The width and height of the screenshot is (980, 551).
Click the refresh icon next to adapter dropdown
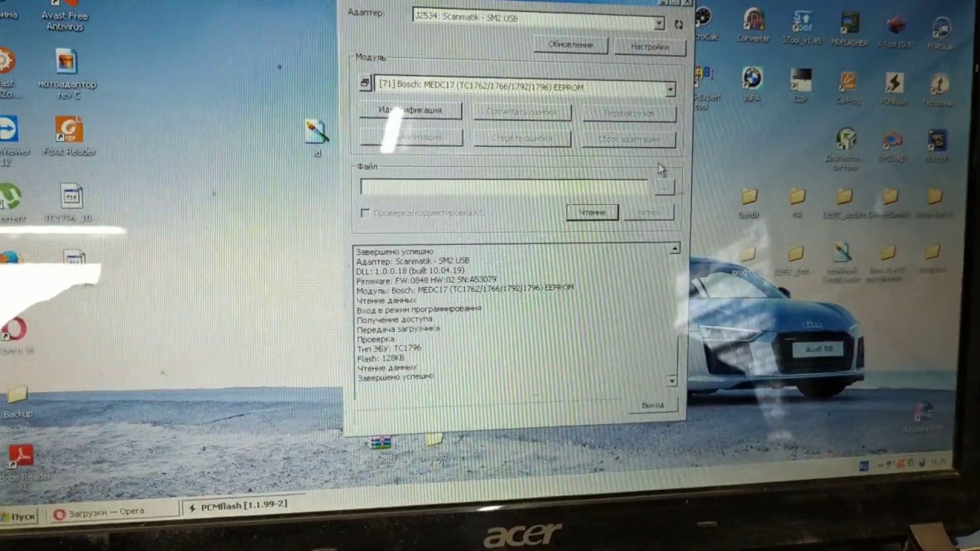click(678, 24)
